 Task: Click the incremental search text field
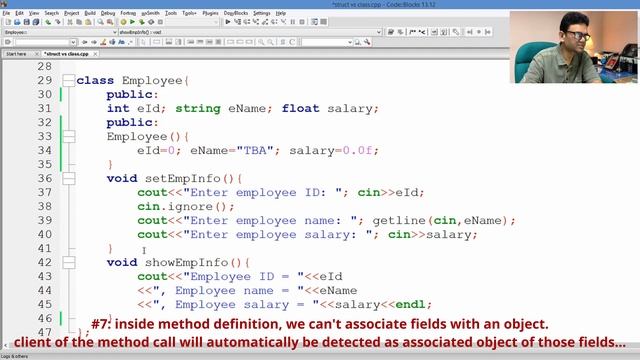click(42, 42)
